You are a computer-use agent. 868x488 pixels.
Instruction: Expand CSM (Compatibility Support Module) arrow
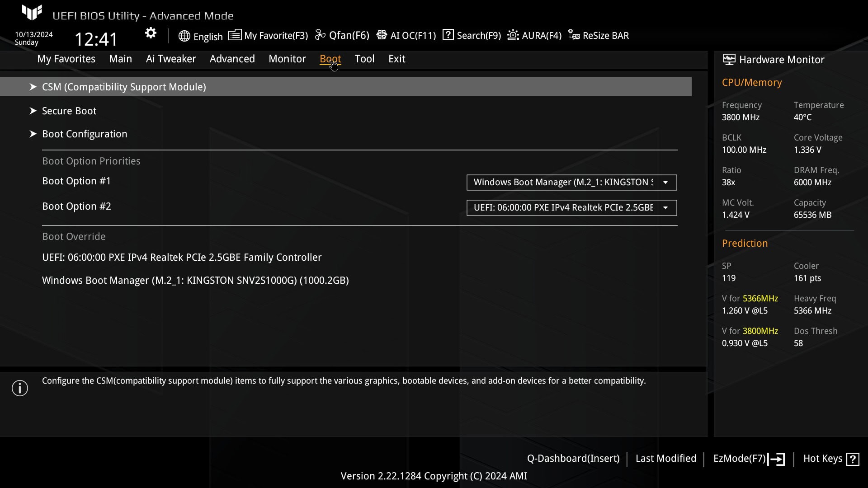33,87
